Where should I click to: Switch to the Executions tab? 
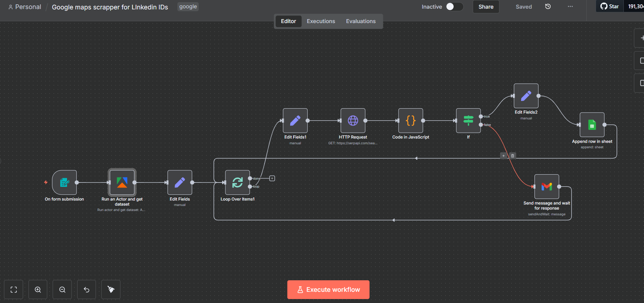coord(321,21)
